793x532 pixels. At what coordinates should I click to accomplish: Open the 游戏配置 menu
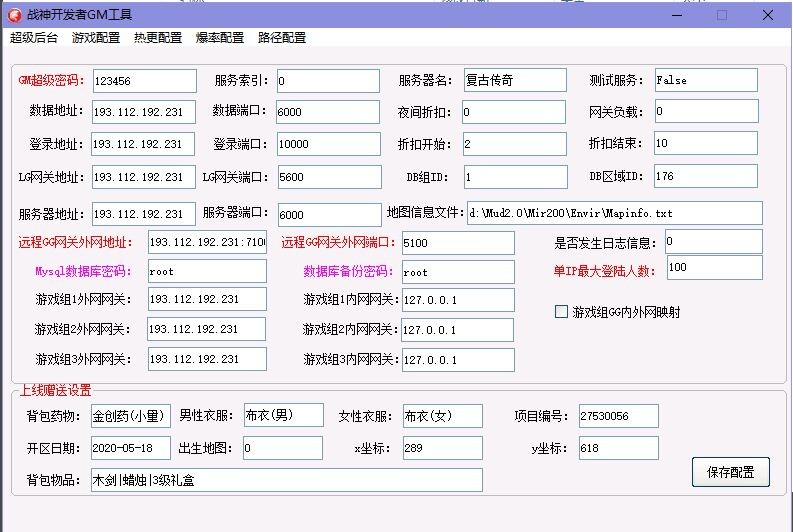click(96, 38)
